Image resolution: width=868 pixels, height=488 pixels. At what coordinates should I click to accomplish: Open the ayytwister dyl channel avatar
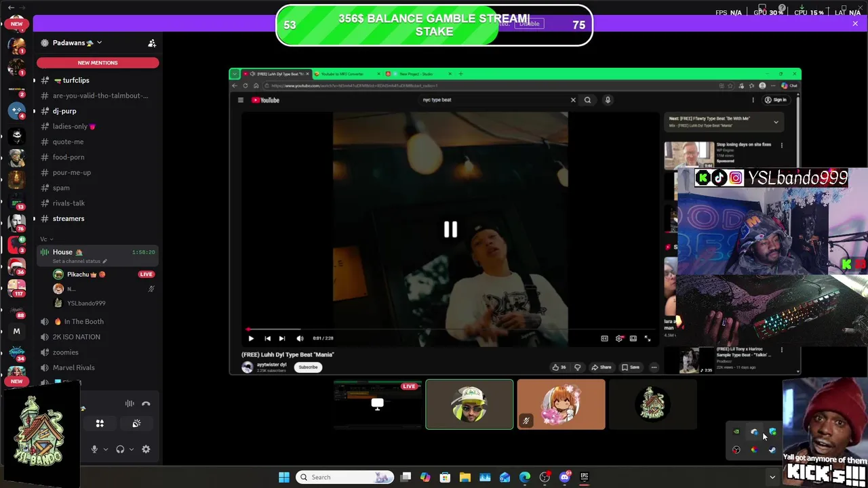[248, 367]
